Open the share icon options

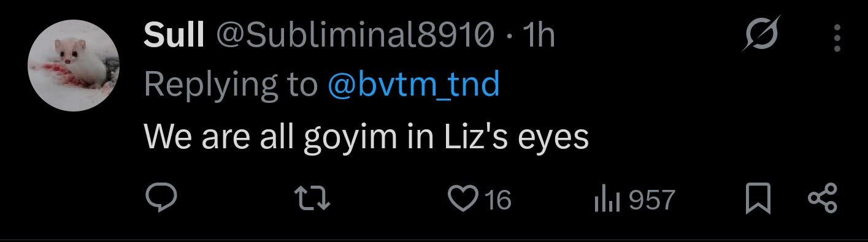tap(823, 200)
